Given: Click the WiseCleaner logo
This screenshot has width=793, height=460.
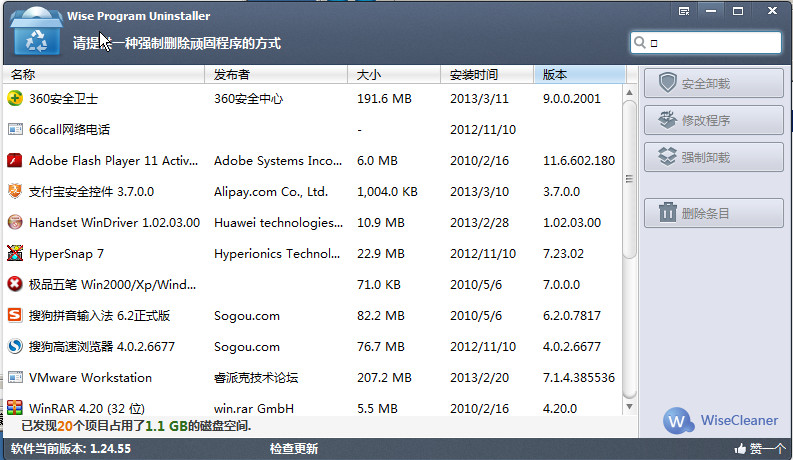Looking at the screenshot, I should [x=678, y=421].
